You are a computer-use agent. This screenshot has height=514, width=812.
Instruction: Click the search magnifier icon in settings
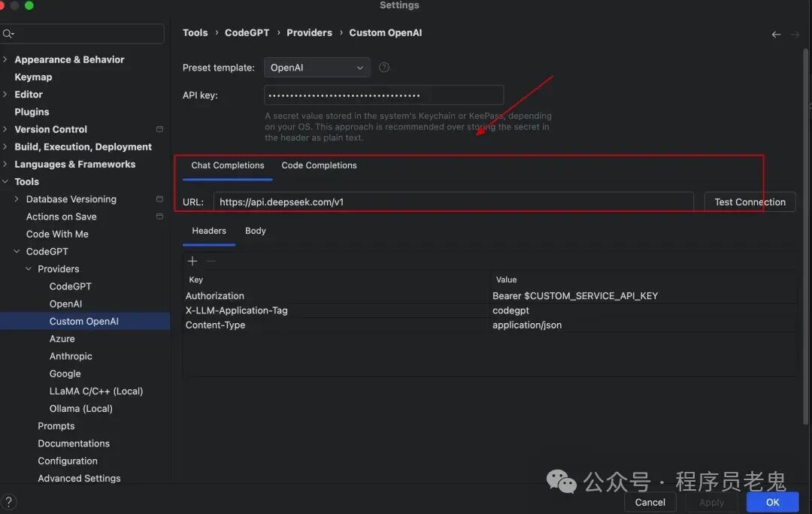click(x=8, y=34)
